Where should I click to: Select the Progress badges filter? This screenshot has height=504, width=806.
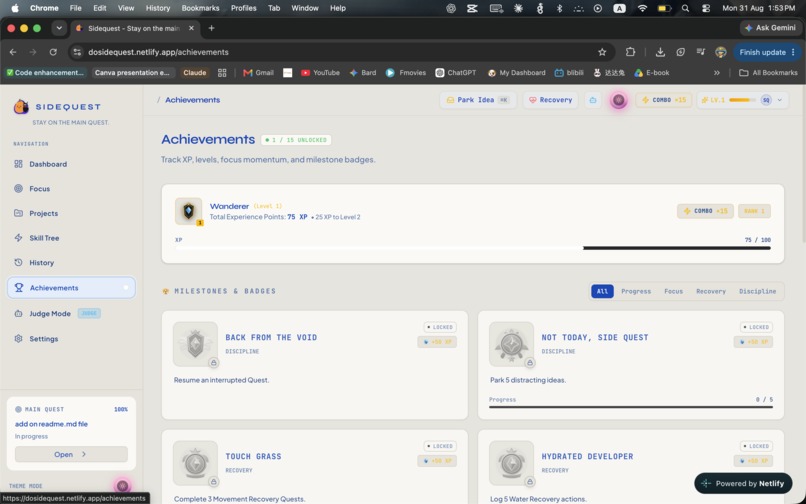636,291
